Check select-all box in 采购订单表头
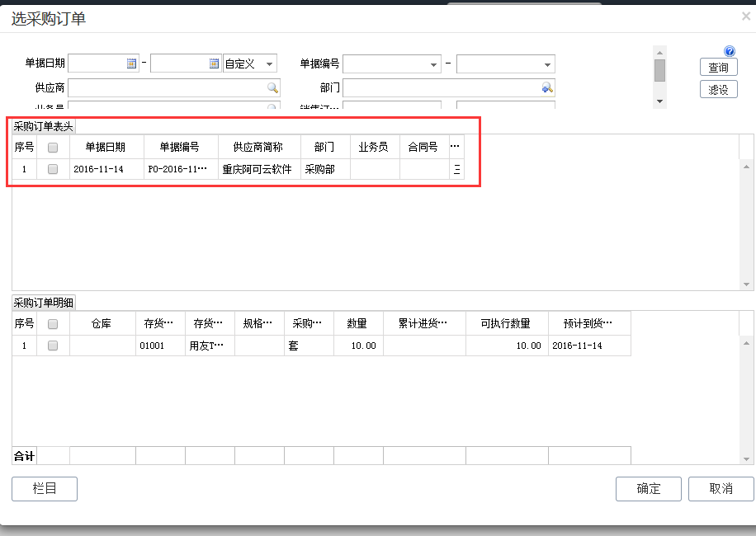 tap(53, 148)
